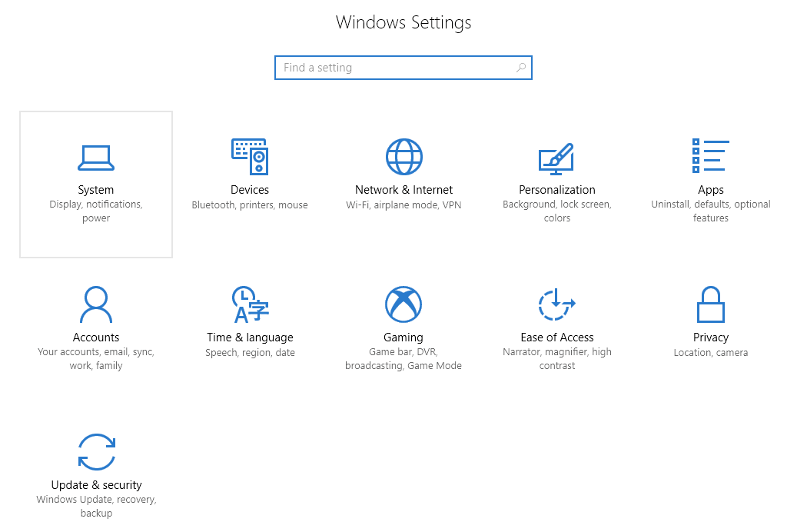Image resolution: width=807 pixels, height=532 pixels.
Task: Open the Ease of Access icon
Action: [x=557, y=304]
